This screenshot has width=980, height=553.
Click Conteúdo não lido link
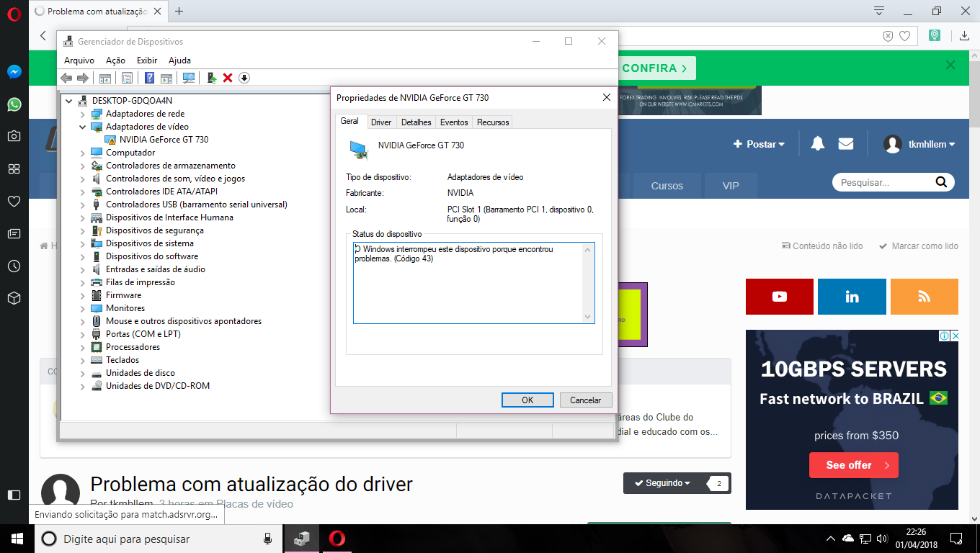pos(822,246)
